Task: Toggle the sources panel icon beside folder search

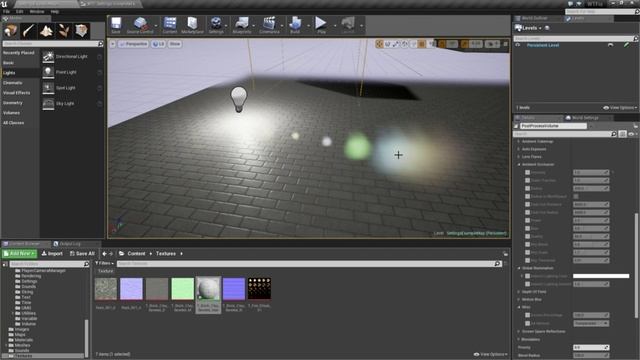Action: coord(5,264)
